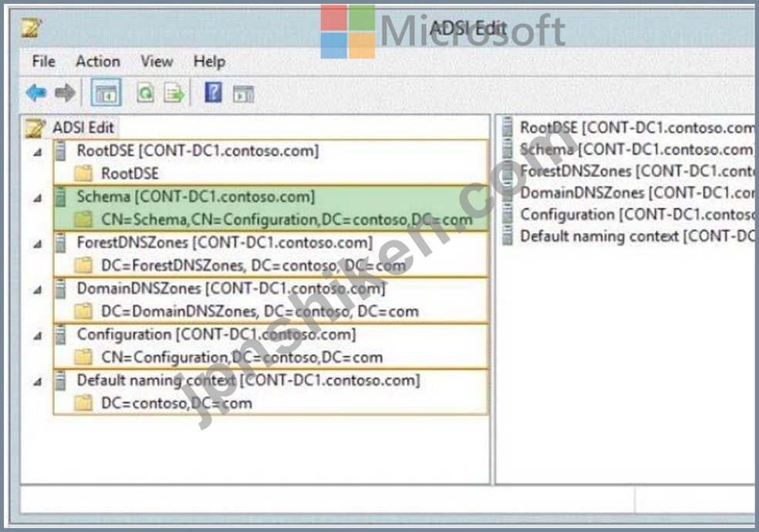Select CN=Schema,CN=Configuration,DC=contoso,DC=com in the tree

(287, 220)
